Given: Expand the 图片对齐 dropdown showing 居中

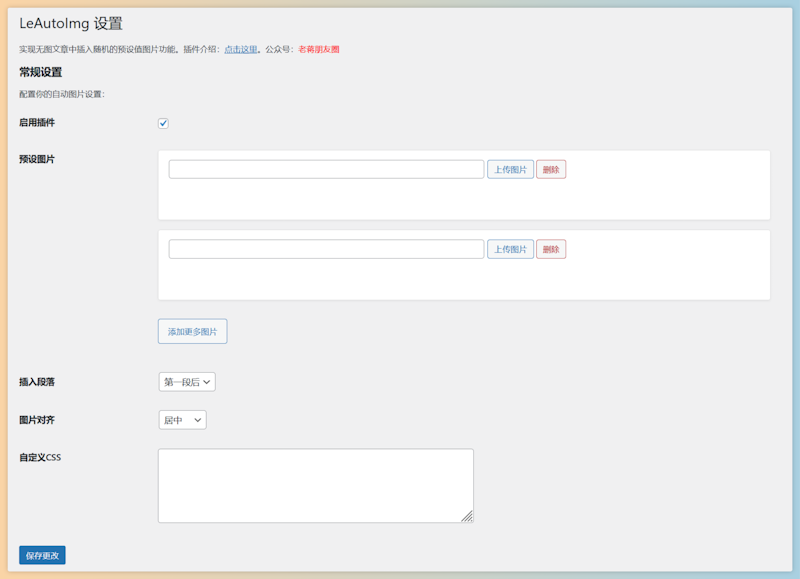Looking at the screenshot, I should pyautogui.click(x=182, y=420).
